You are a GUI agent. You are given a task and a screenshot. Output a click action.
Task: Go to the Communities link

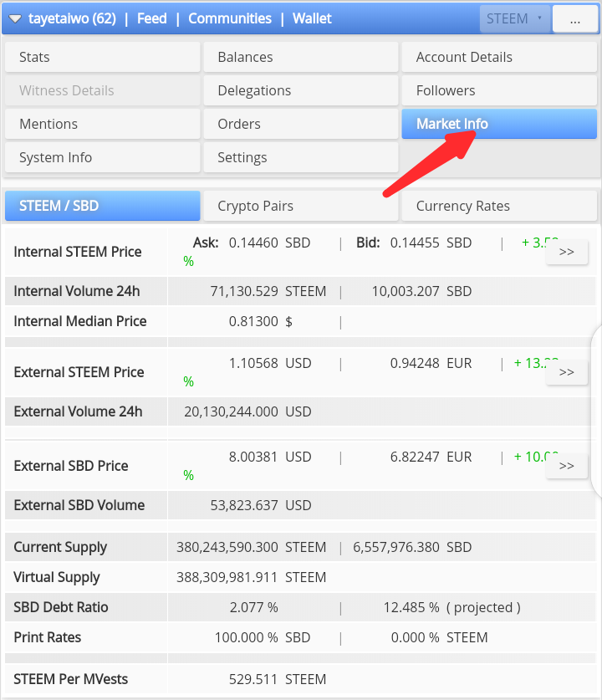pos(230,18)
